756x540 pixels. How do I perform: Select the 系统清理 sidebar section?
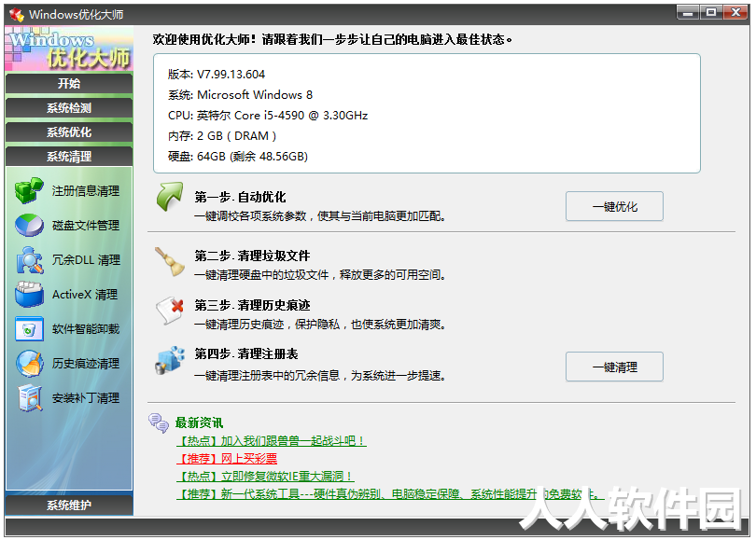tap(69, 157)
